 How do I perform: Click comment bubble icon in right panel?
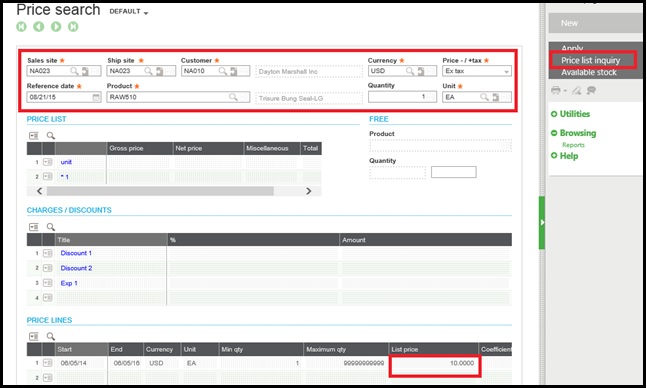coord(591,90)
